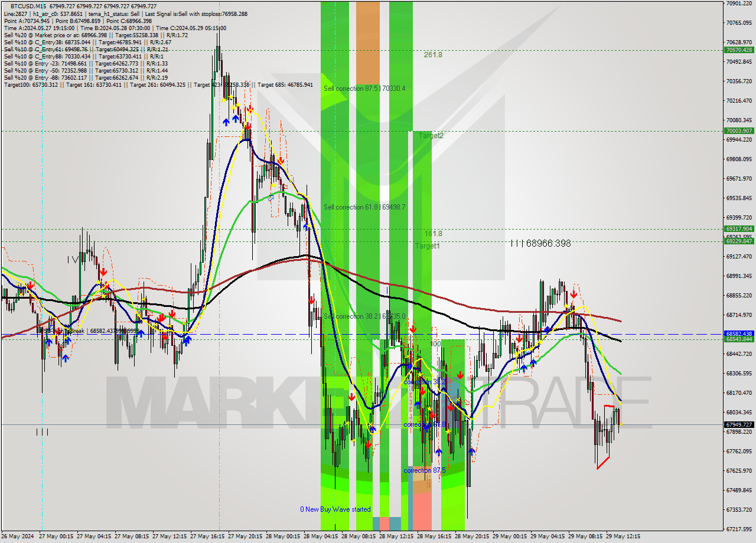The height and width of the screenshot is (543, 756).
Task: Click the blue 'correction 38.2' label
Action: click(x=425, y=382)
